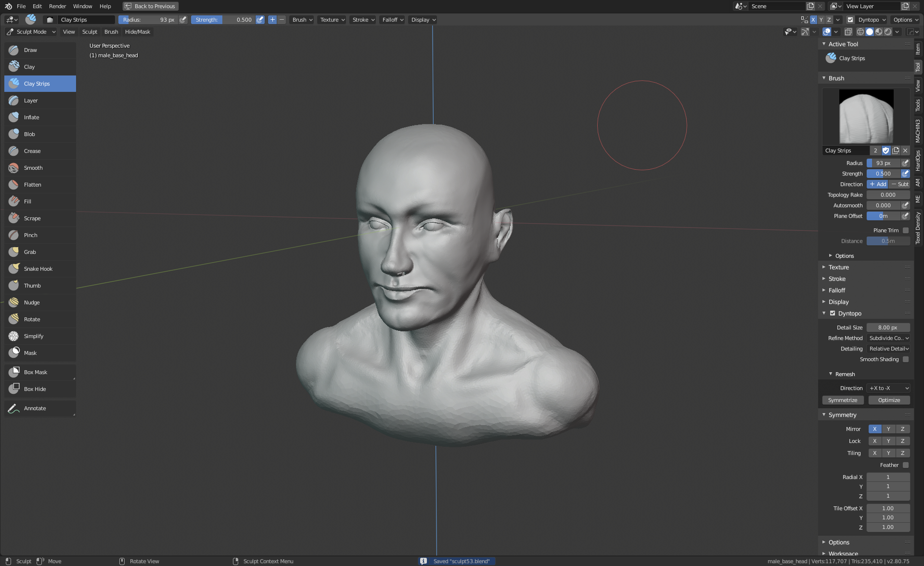This screenshot has height=566, width=924.
Task: Choose the Crease brush tool
Action: click(x=32, y=151)
